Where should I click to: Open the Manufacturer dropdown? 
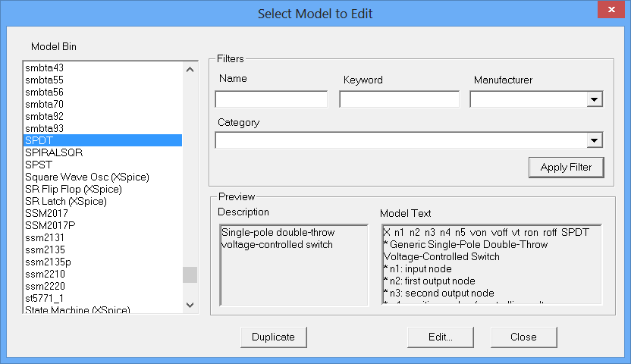[594, 99]
